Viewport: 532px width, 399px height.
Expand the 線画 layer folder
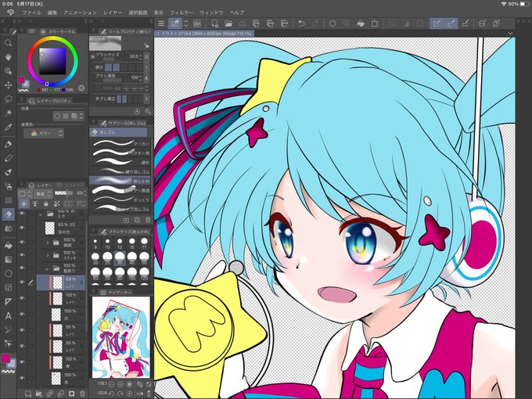47,243
